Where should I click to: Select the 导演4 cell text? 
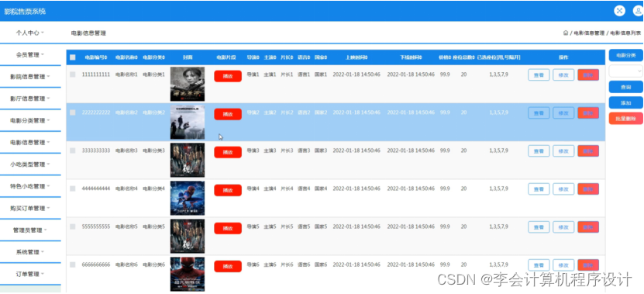pos(253,189)
